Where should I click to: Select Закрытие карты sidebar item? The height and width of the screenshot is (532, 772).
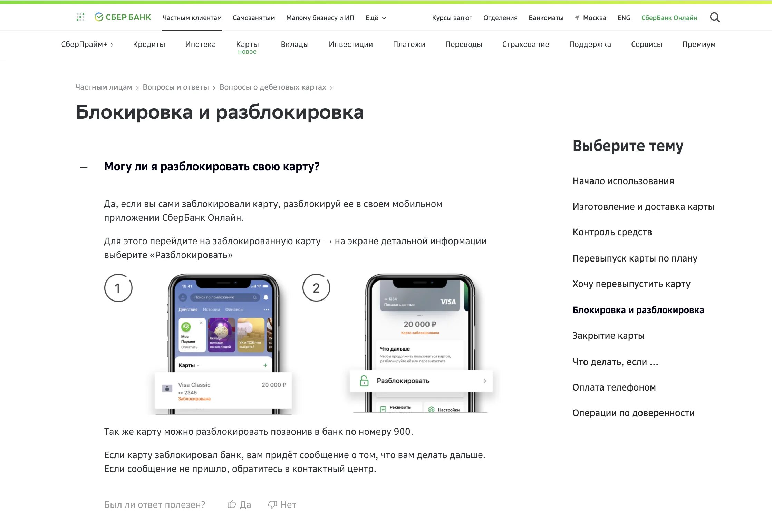pyautogui.click(x=608, y=336)
